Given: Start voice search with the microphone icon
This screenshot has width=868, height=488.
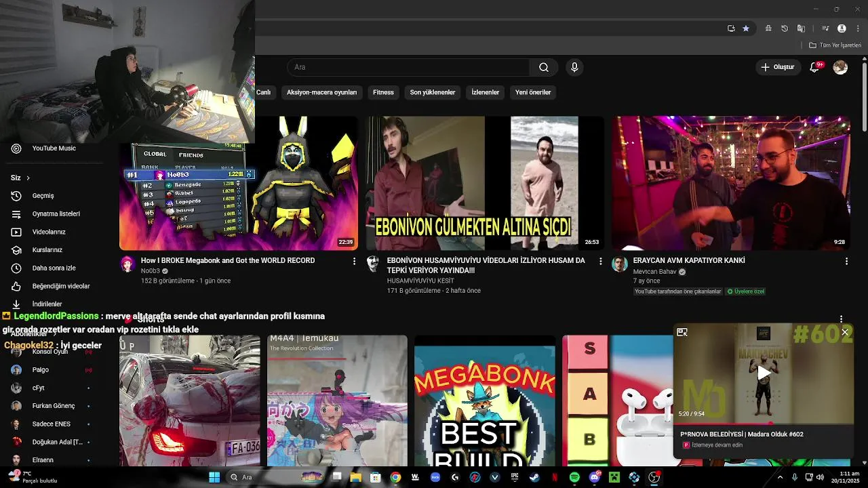Looking at the screenshot, I should tap(574, 67).
